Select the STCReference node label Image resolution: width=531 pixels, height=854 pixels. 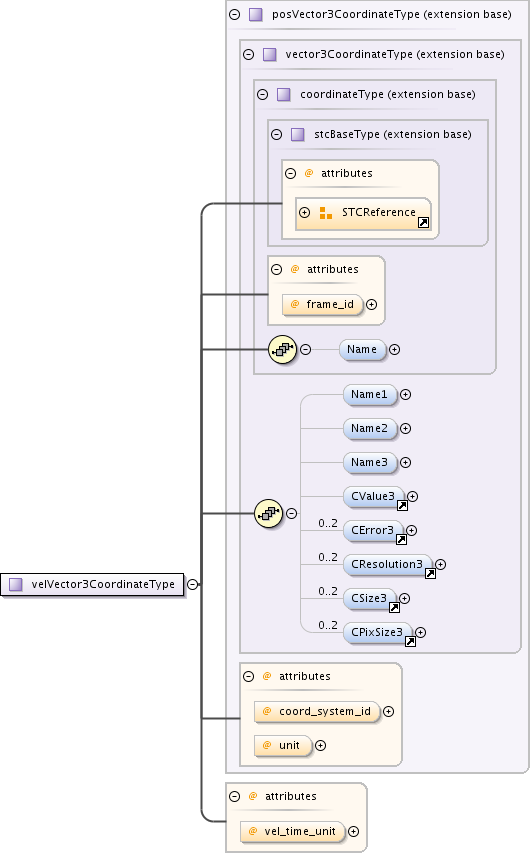(x=379, y=212)
